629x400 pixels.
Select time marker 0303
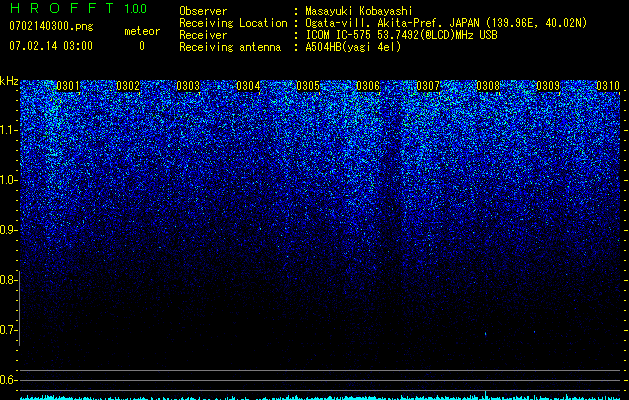(188, 86)
